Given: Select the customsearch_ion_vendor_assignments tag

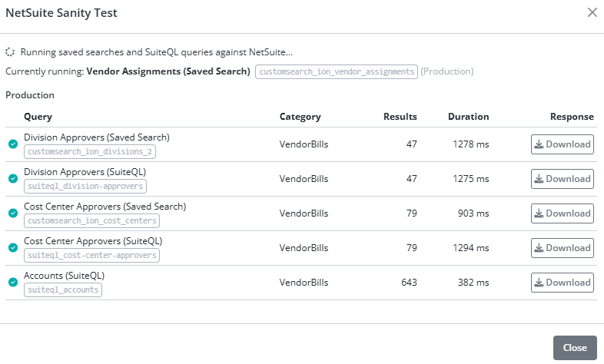Looking at the screenshot, I should (337, 71).
